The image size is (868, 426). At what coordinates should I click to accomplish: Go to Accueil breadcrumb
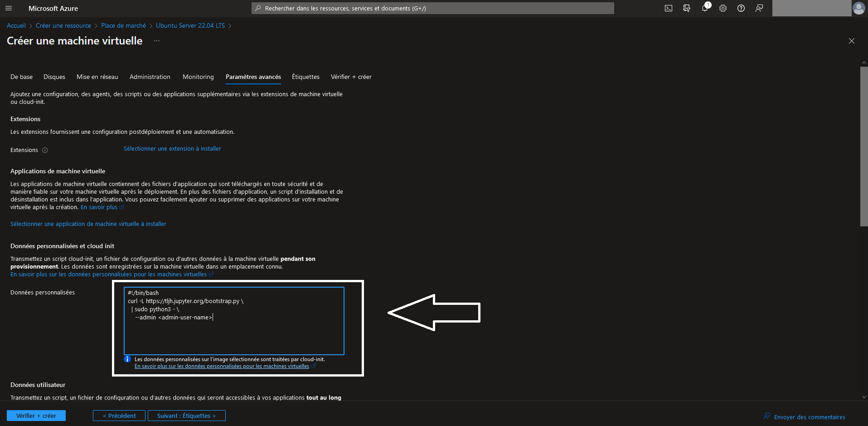(x=16, y=25)
